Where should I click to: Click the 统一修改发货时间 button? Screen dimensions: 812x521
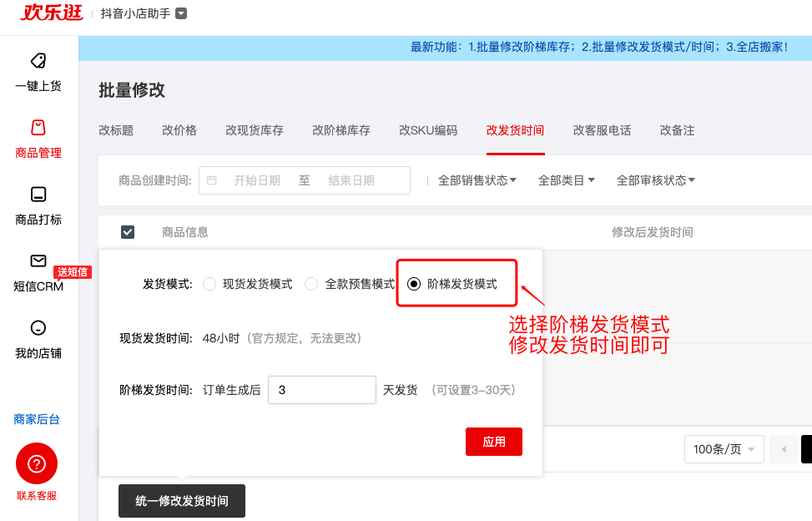click(x=182, y=501)
